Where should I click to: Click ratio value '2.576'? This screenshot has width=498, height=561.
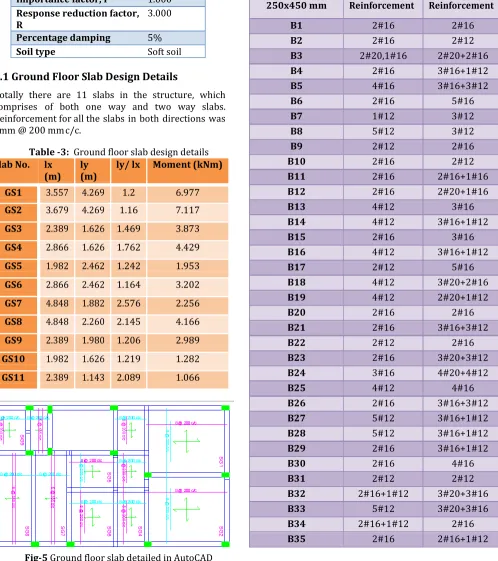128,303
